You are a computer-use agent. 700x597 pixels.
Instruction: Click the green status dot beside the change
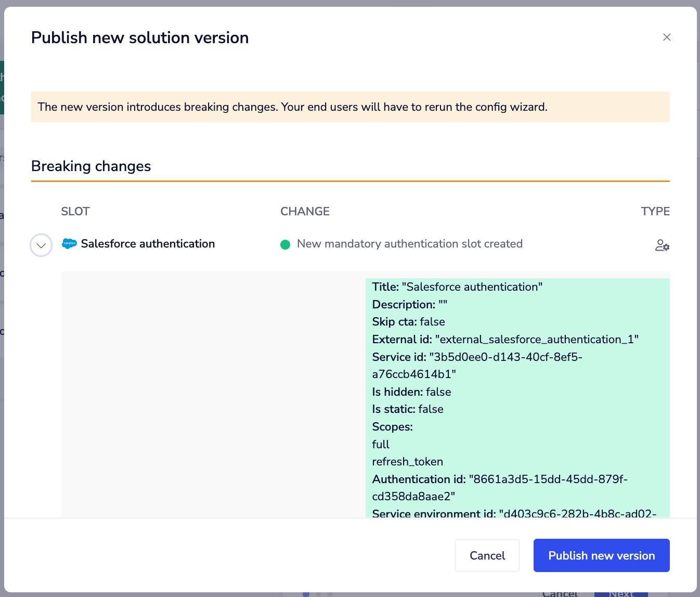286,244
